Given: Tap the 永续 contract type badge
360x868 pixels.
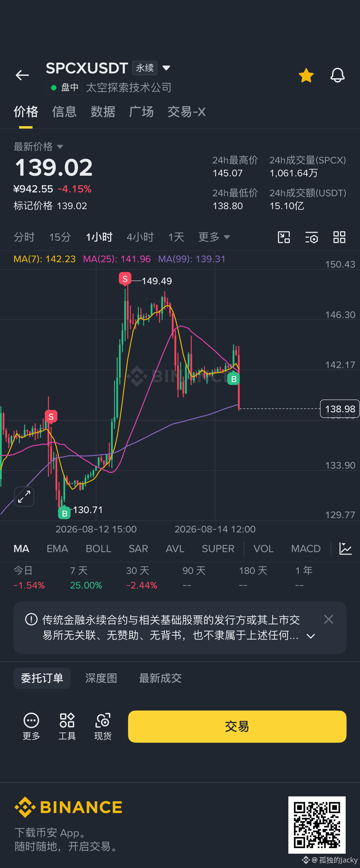Looking at the screenshot, I should click(x=144, y=68).
